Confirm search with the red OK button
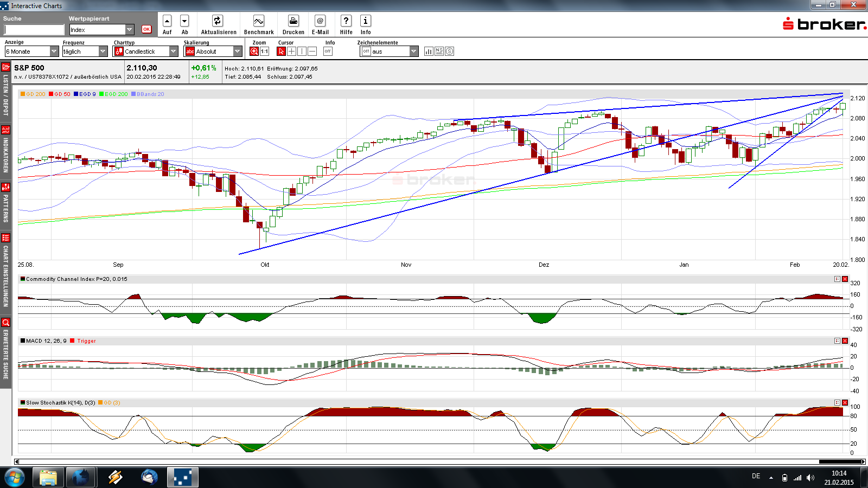 click(146, 29)
